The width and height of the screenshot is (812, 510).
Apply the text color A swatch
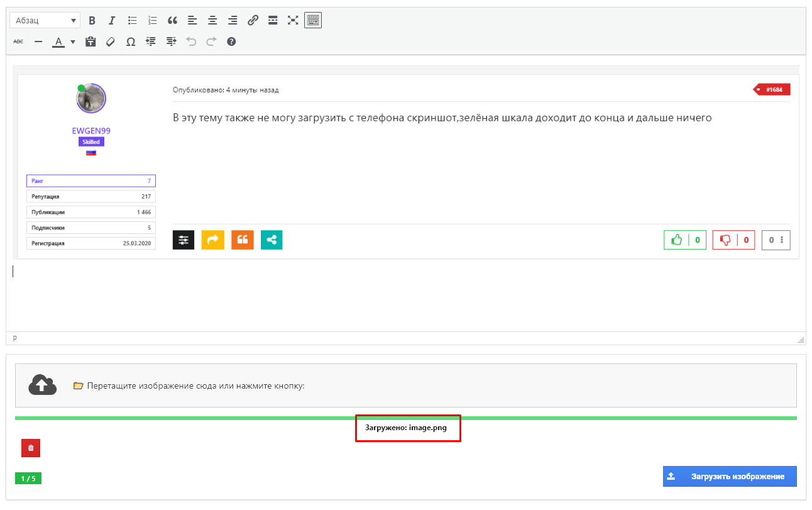point(58,42)
